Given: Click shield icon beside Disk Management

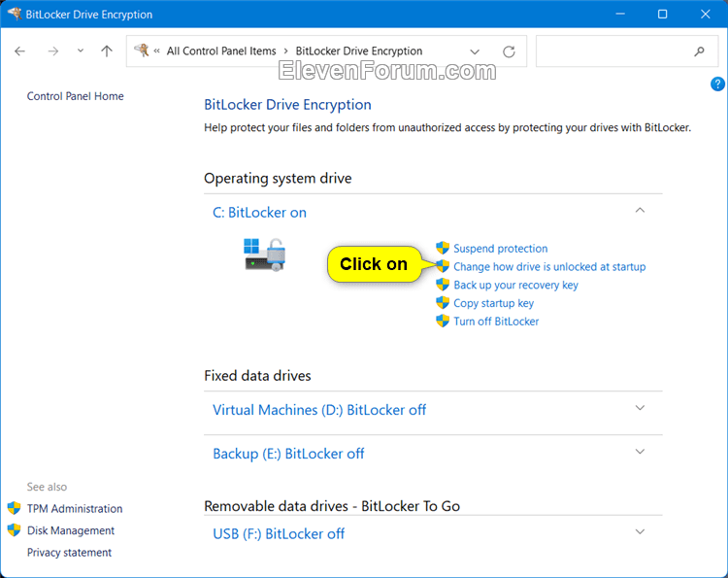Looking at the screenshot, I should [14, 530].
